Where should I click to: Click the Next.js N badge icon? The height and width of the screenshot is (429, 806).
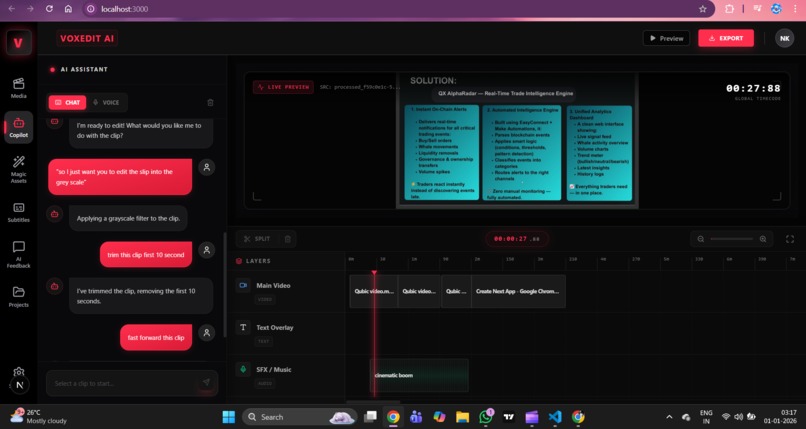[20, 385]
